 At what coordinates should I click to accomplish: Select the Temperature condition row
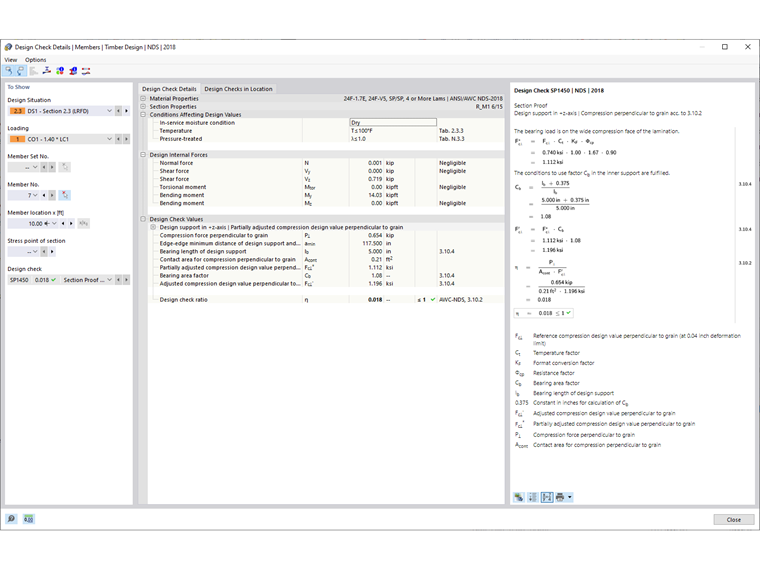326,131
